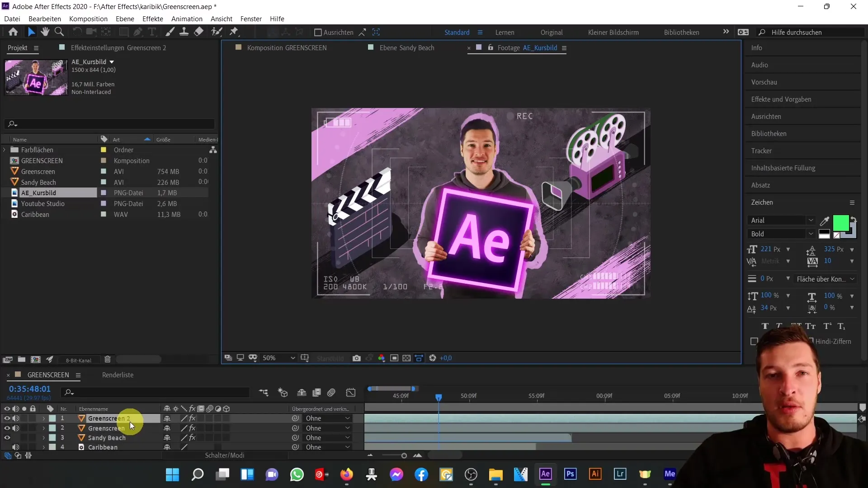Open grid and guide options icon

click(x=305, y=358)
